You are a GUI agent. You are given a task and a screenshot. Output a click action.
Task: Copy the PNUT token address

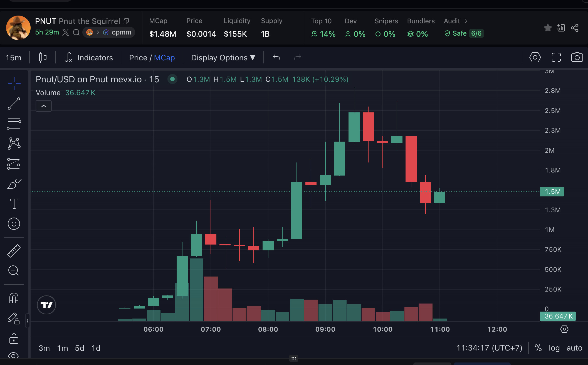tap(126, 21)
